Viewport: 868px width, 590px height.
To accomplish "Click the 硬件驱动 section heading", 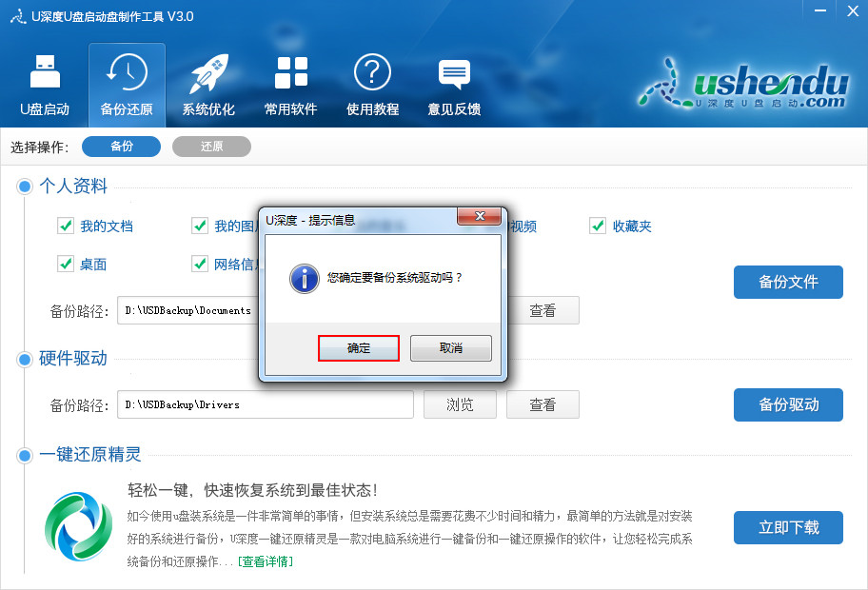I will [73, 359].
